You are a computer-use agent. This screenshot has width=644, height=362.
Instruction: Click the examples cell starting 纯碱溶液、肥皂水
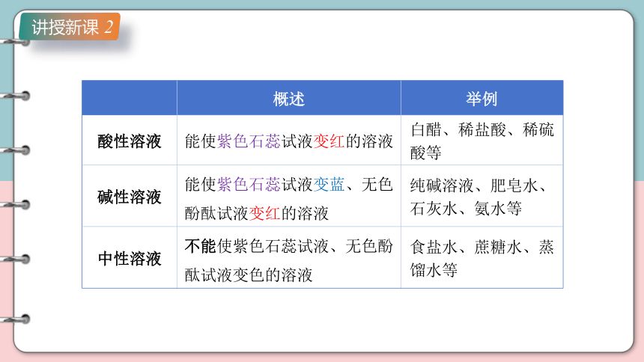tap(482, 196)
